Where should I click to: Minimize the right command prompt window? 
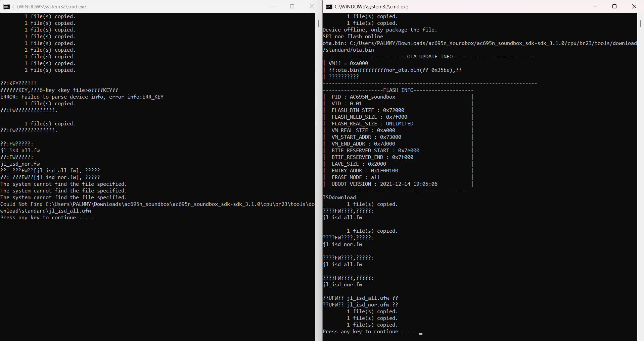tap(595, 6)
